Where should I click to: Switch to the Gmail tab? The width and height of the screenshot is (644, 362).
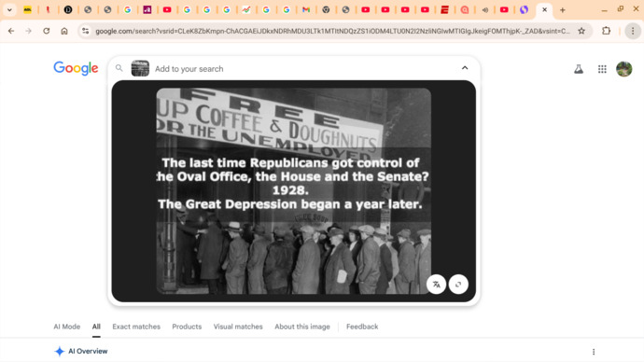click(x=306, y=10)
